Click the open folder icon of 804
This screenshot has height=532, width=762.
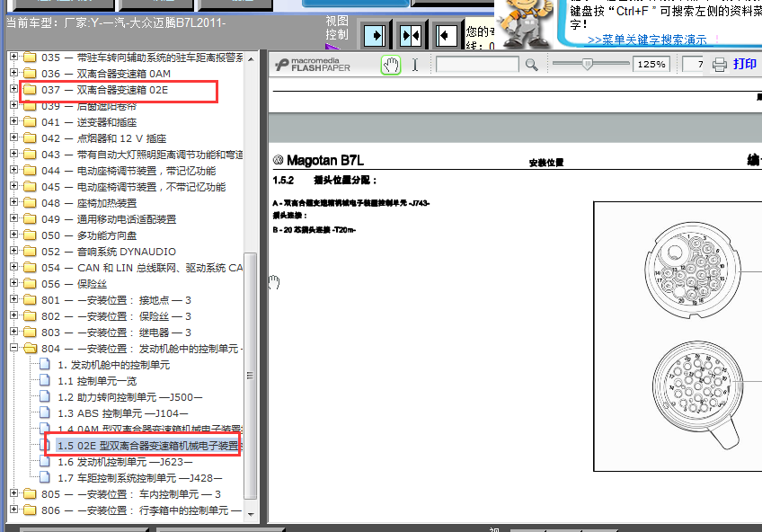[31, 349]
